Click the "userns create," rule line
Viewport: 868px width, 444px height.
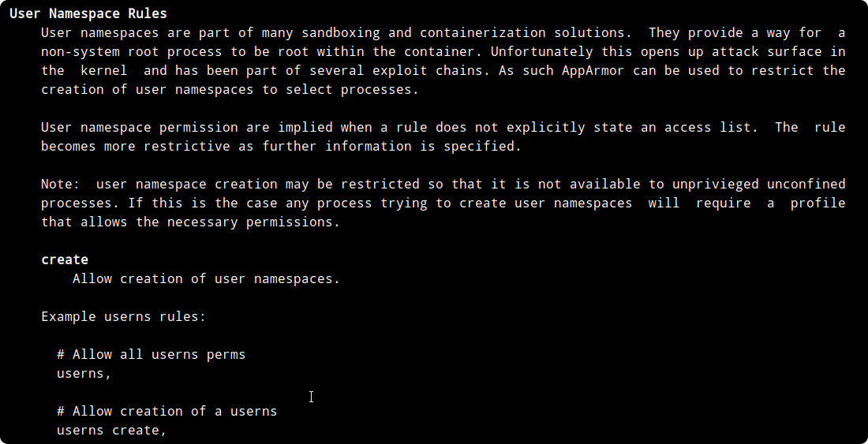[111, 430]
